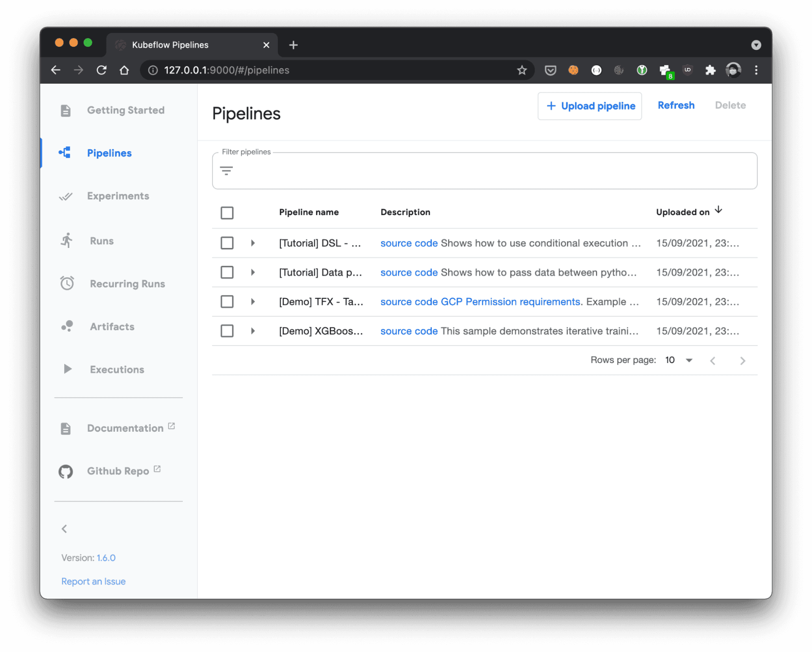The width and height of the screenshot is (812, 652).
Task: Click the Pipeline name column header
Action: 309,212
